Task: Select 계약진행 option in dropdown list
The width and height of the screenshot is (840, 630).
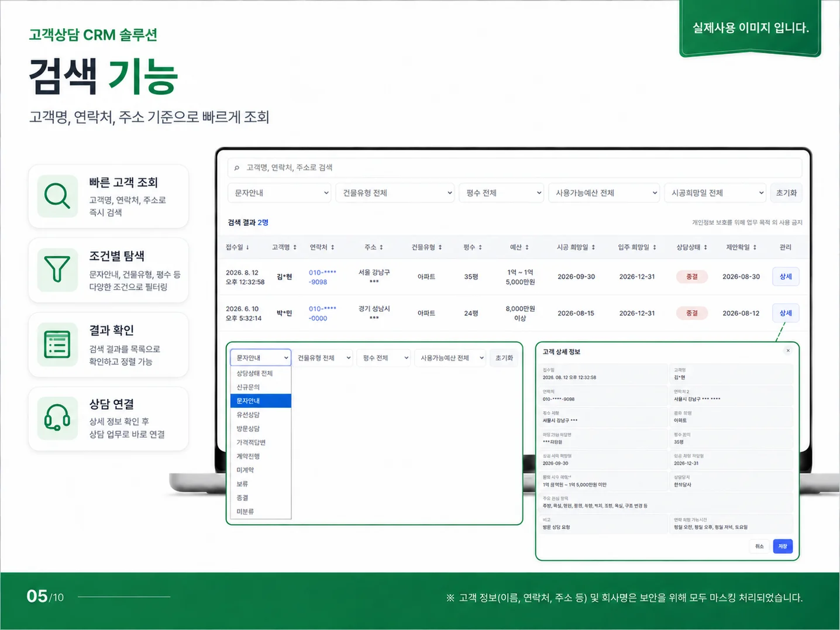Action: coord(261,456)
